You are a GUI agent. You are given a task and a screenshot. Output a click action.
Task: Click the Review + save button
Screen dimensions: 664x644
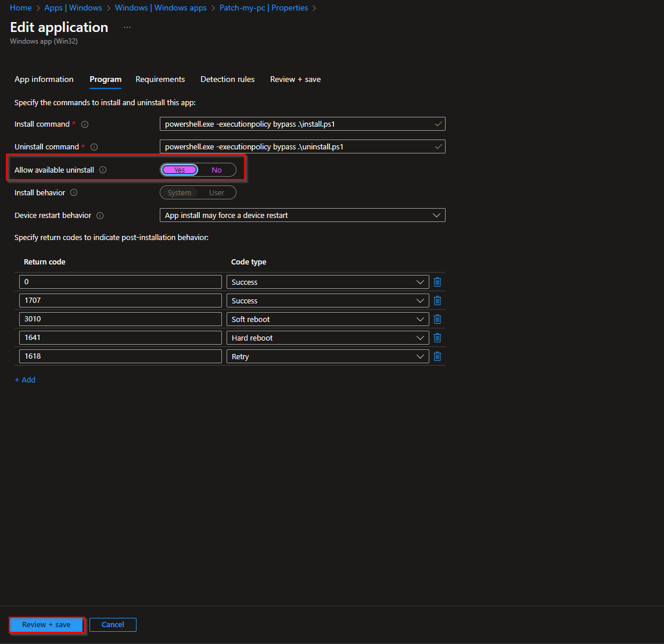point(46,624)
